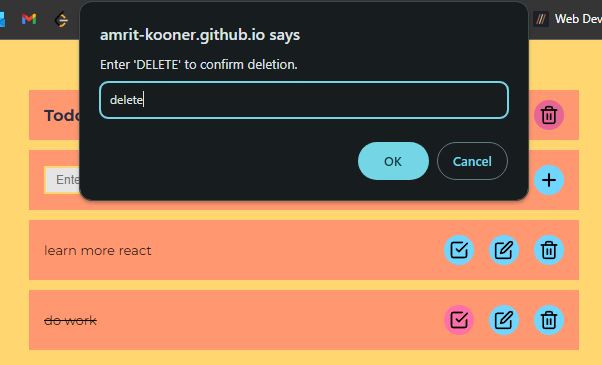Select the struck-through 'do work' text
This screenshot has width=602, height=365.
(70, 320)
